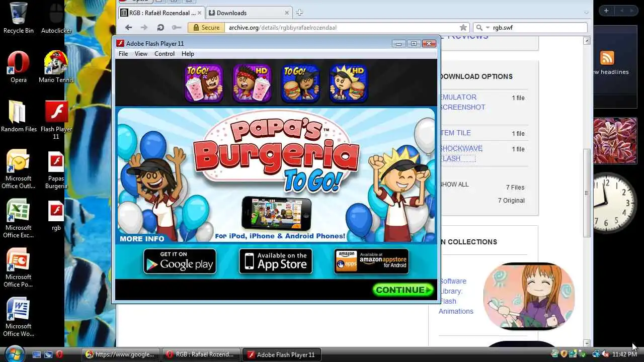Open Software Library: Flash Animations link
Image resolution: width=644 pixels, height=362 pixels.
[x=456, y=296]
